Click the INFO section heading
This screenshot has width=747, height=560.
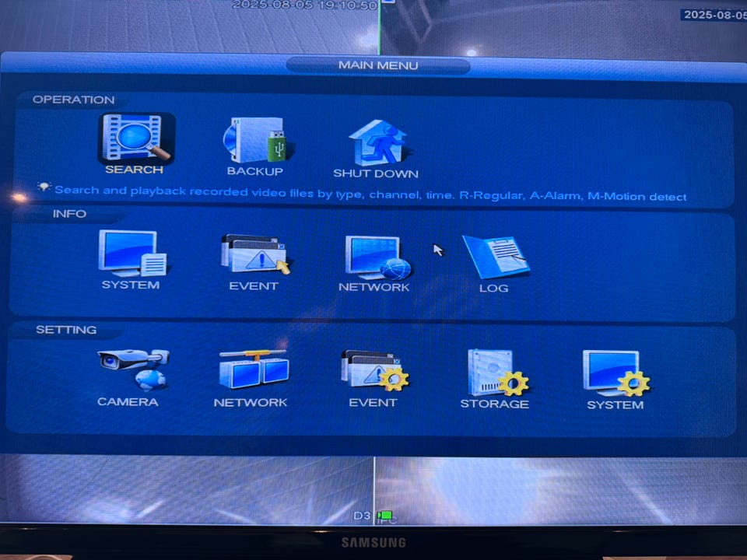[69, 214]
